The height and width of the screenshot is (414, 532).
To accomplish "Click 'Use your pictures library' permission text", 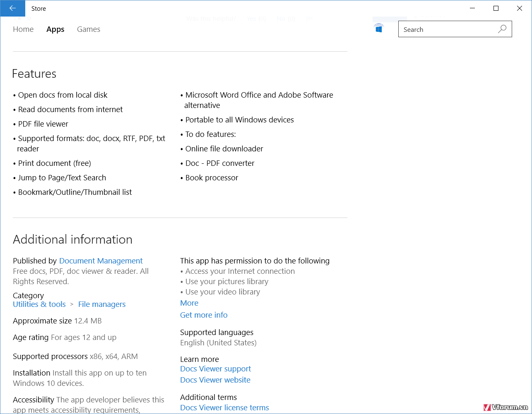I will [x=227, y=282].
